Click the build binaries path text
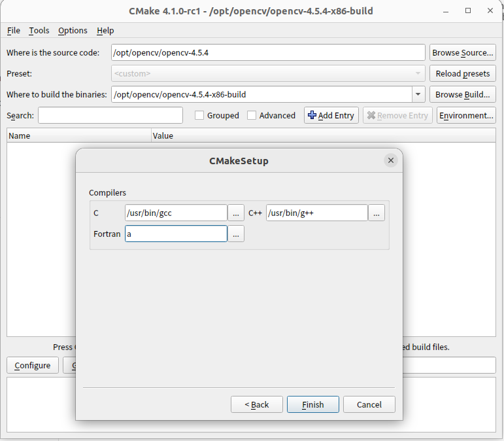 [x=180, y=94]
